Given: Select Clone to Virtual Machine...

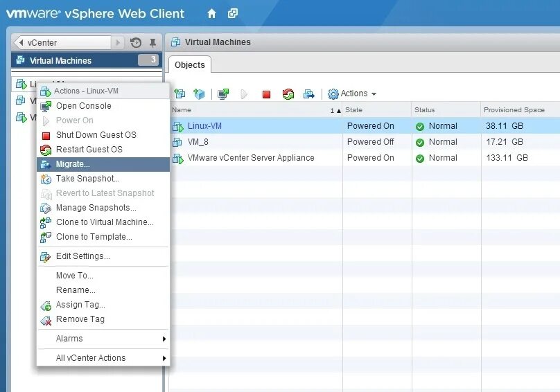Looking at the screenshot, I should tap(103, 222).
